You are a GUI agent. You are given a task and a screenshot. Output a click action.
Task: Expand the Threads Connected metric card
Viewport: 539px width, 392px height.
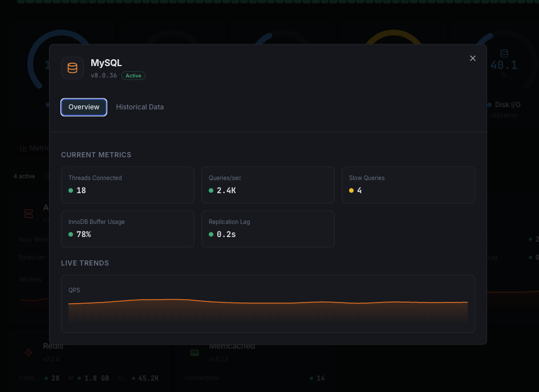point(128,185)
